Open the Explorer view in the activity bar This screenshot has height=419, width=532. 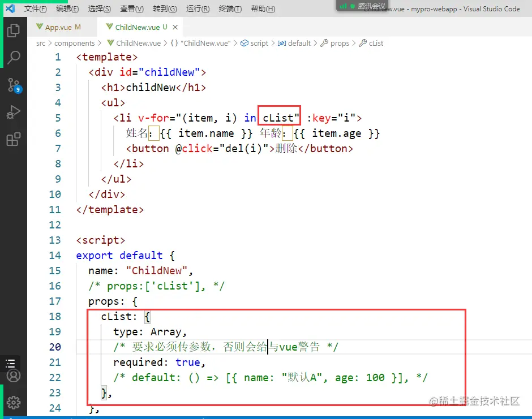(14, 31)
